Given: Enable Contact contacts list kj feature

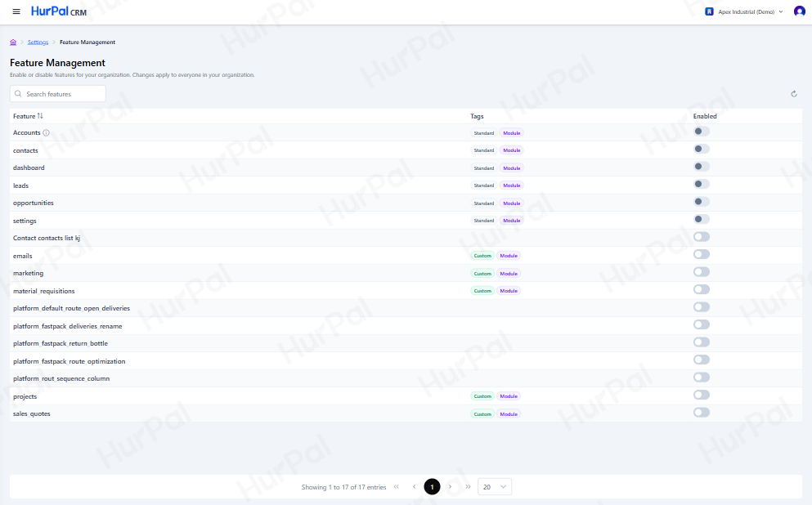Looking at the screenshot, I should [x=702, y=237].
